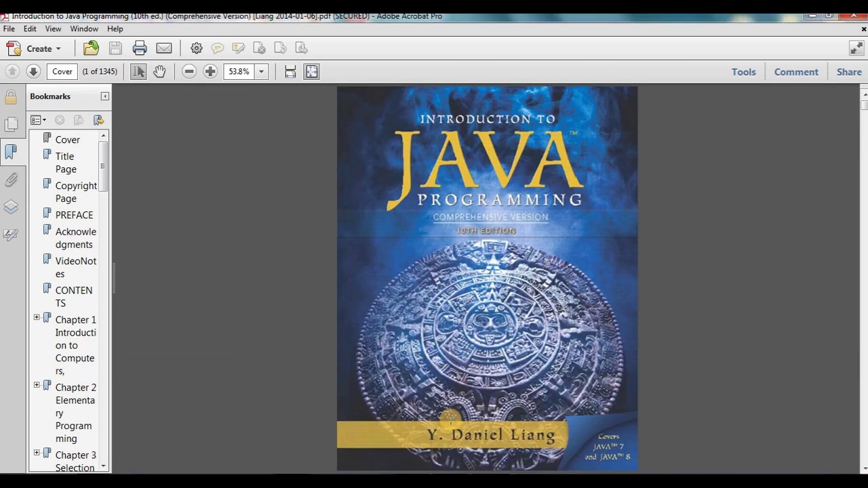Go to the PREFACE bookmark
Screen dimensions: 868x488
click(74, 215)
